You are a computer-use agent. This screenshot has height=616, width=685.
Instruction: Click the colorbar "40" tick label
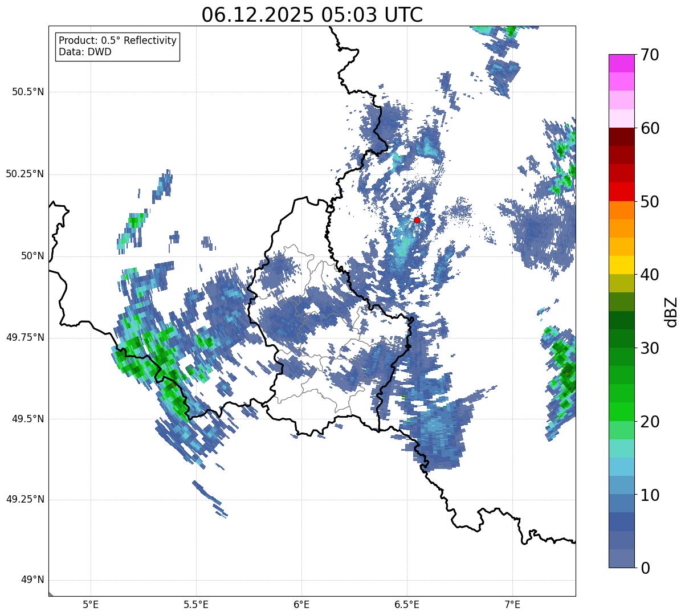pos(650,275)
